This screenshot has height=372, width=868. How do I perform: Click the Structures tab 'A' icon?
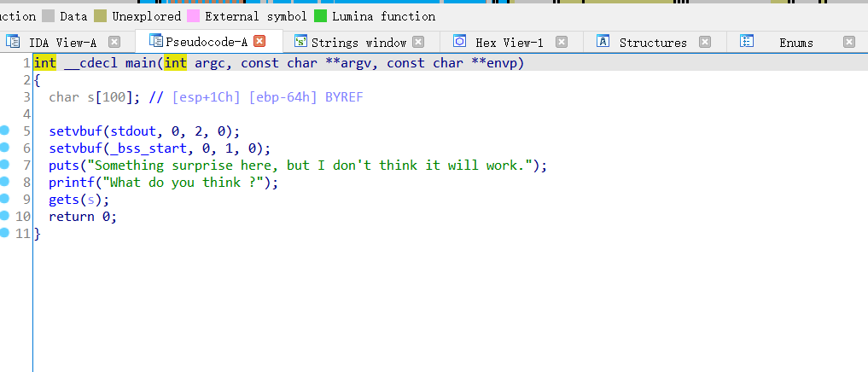[x=603, y=41]
